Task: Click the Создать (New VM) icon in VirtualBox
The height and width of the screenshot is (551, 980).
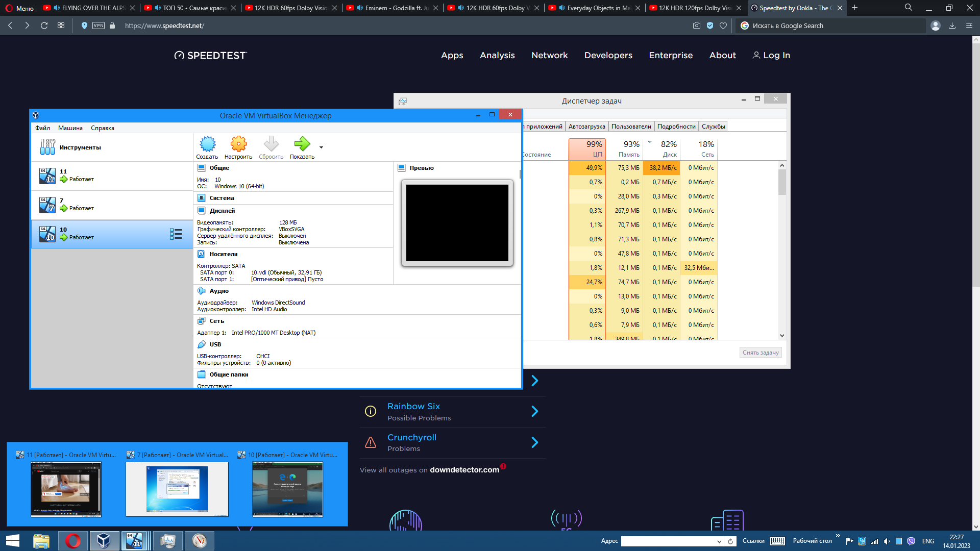Action: pos(207,144)
